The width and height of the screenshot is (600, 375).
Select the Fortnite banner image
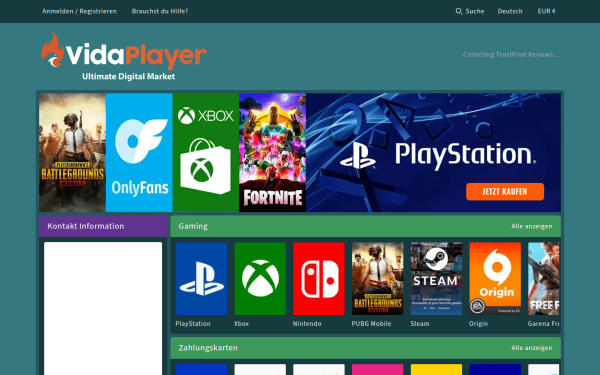point(272,152)
